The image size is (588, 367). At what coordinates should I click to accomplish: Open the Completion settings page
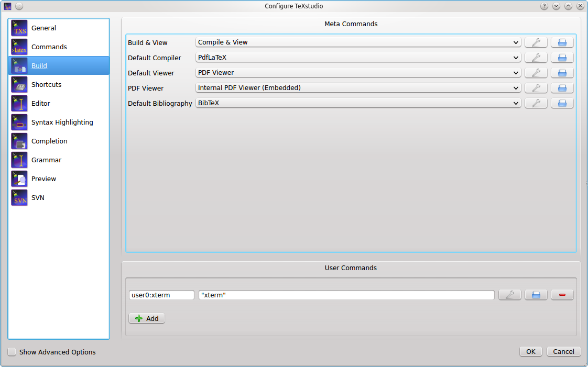59,141
